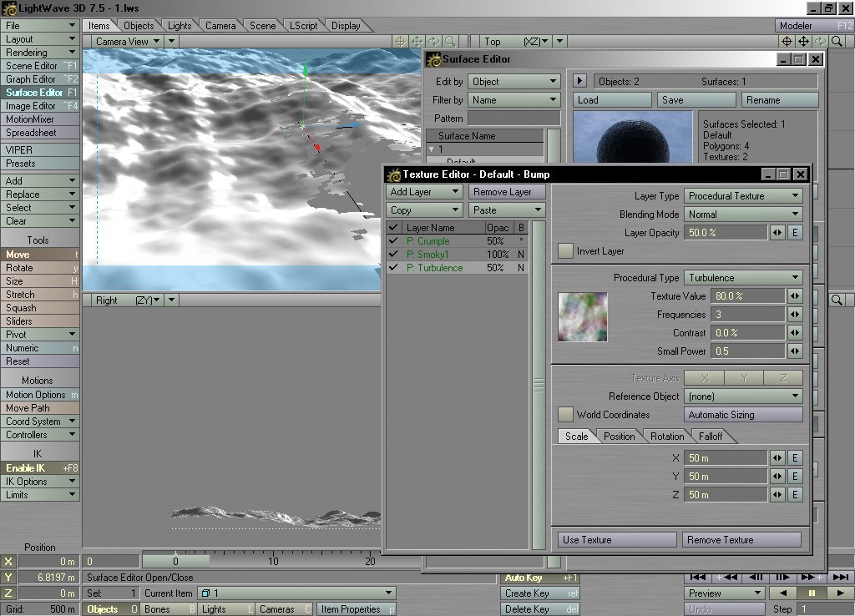Click the play forward button

click(840, 593)
